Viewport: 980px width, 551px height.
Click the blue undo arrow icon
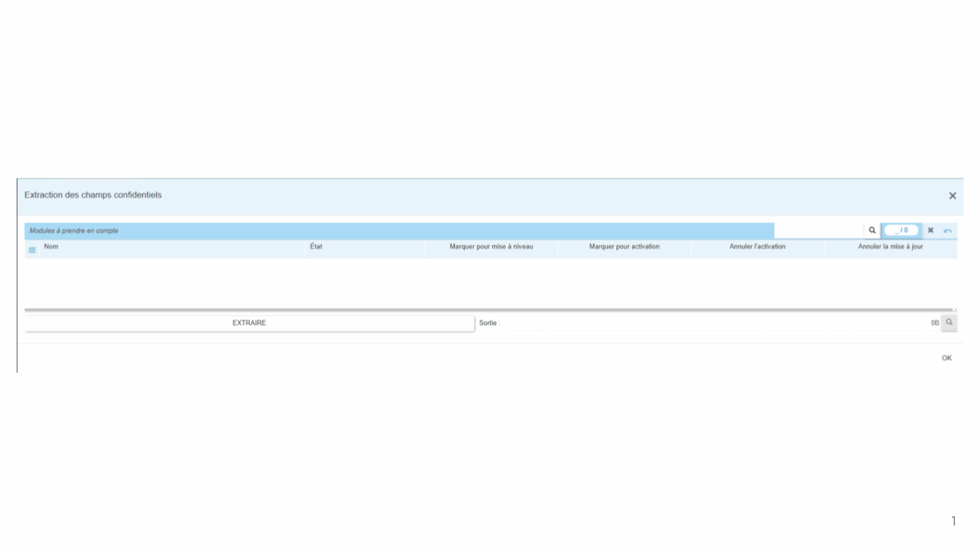click(948, 230)
